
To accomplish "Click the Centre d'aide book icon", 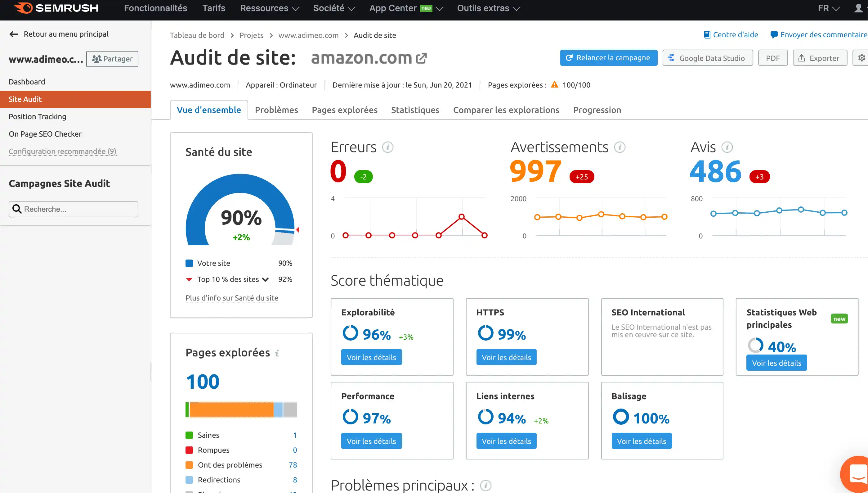I will [707, 35].
